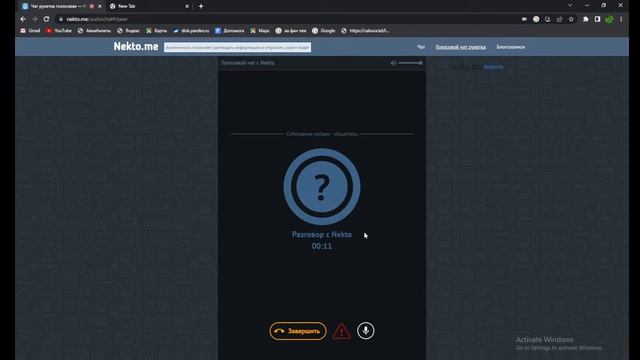This screenshot has height=360, width=640.
Task: Click the call timer 00:11
Action: pos(322,246)
